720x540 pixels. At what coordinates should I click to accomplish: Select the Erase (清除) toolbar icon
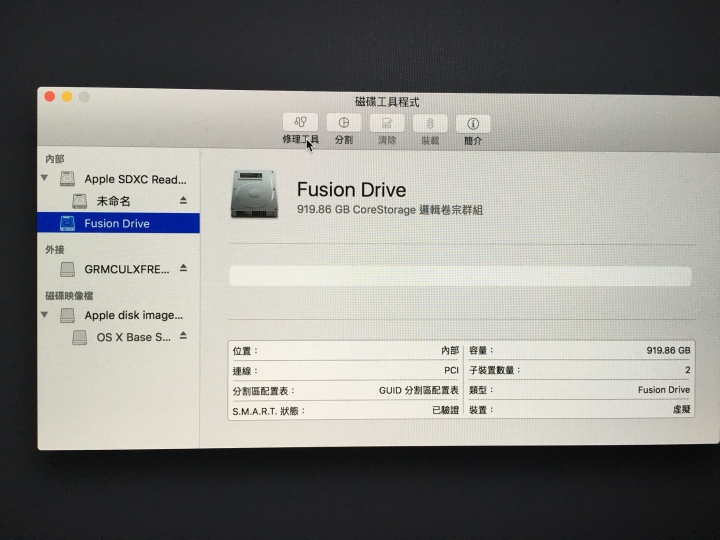[x=387, y=123]
